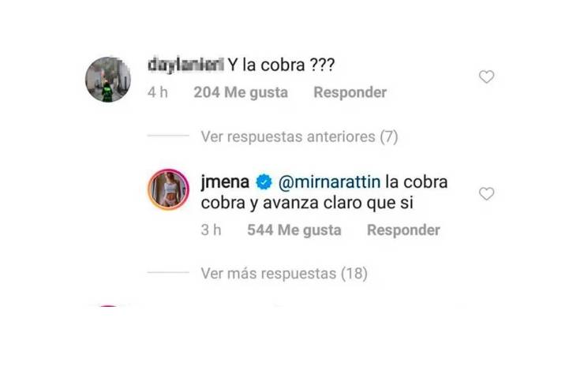Like jmena's reply using the heart icon
This screenshot has height=381, width=588.
click(x=486, y=194)
